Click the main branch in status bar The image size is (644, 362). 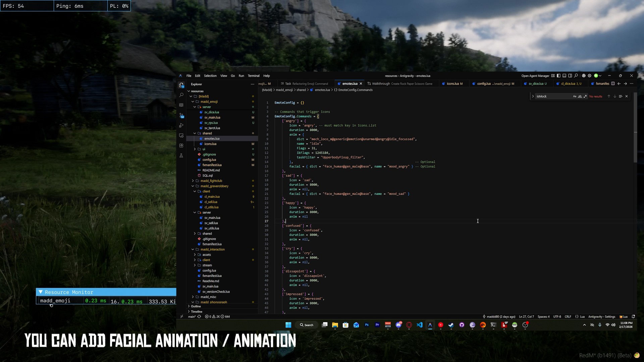coord(192,317)
